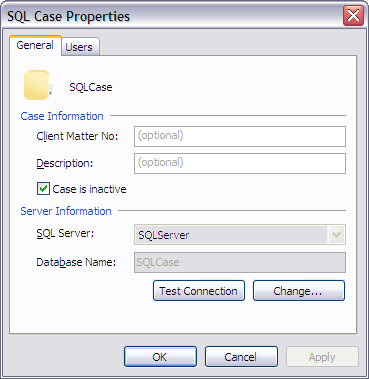Uncheck the Case is inactive checkbox
Screen dimensions: 369x379
pyautogui.click(x=43, y=189)
